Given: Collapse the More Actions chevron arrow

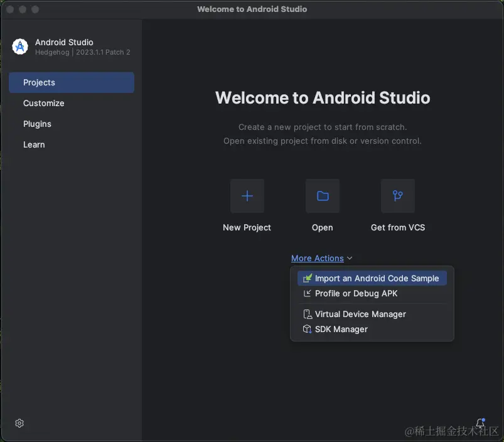Looking at the screenshot, I should [x=350, y=258].
